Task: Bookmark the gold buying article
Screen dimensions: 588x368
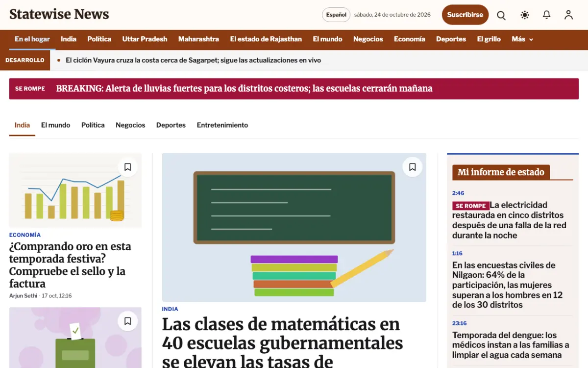Action: point(127,167)
